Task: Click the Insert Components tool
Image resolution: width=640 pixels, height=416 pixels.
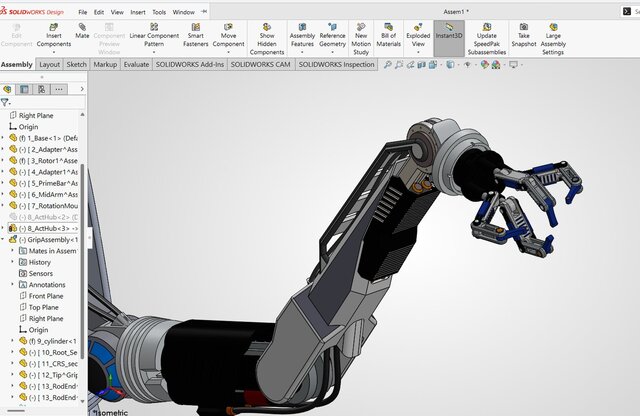Action: coord(53,35)
